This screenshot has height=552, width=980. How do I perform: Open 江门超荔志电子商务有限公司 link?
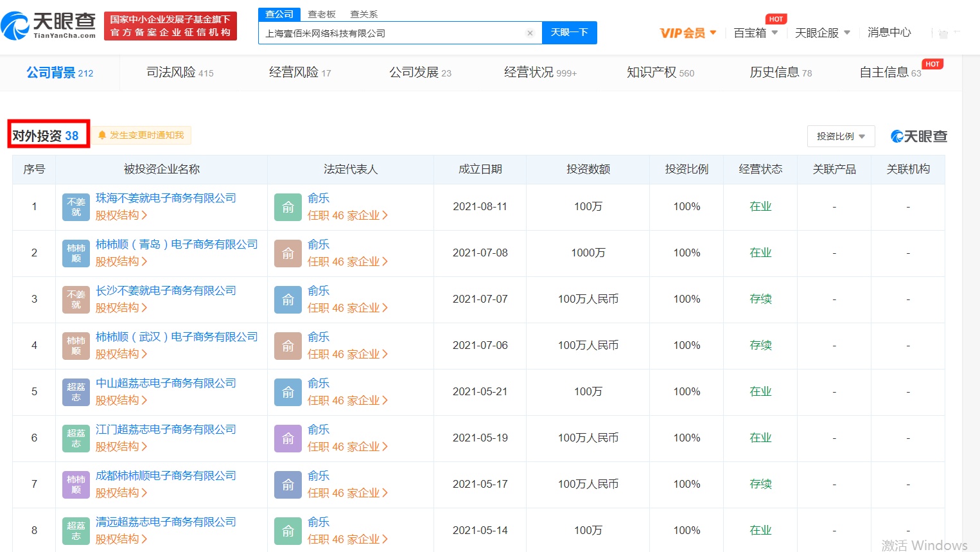[x=166, y=430]
